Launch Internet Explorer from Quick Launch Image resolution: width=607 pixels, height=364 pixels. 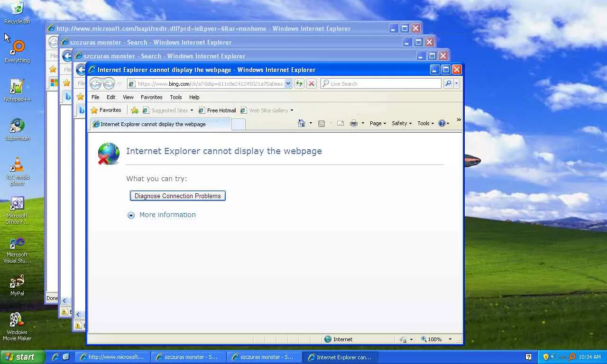[55, 357]
